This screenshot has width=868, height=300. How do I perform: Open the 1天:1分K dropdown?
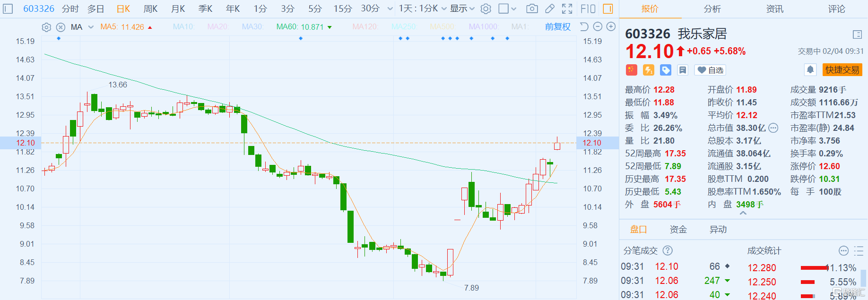pyautogui.click(x=423, y=9)
